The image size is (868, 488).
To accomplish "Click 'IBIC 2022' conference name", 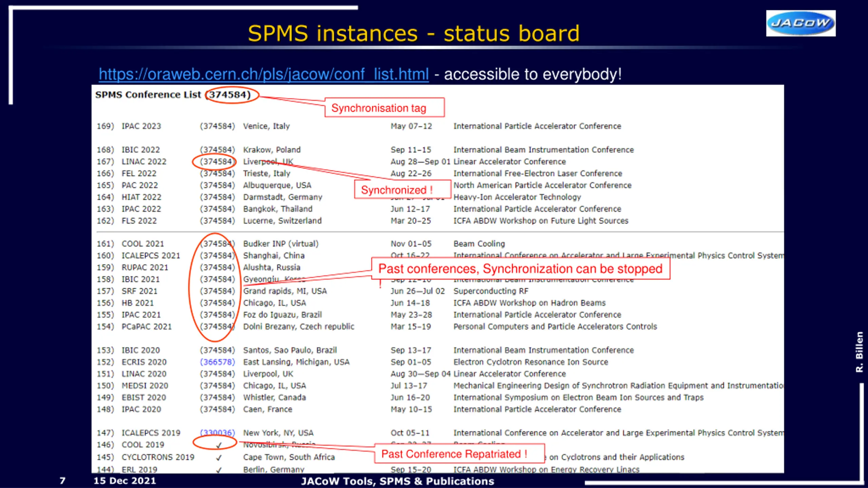I will click(141, 150).
